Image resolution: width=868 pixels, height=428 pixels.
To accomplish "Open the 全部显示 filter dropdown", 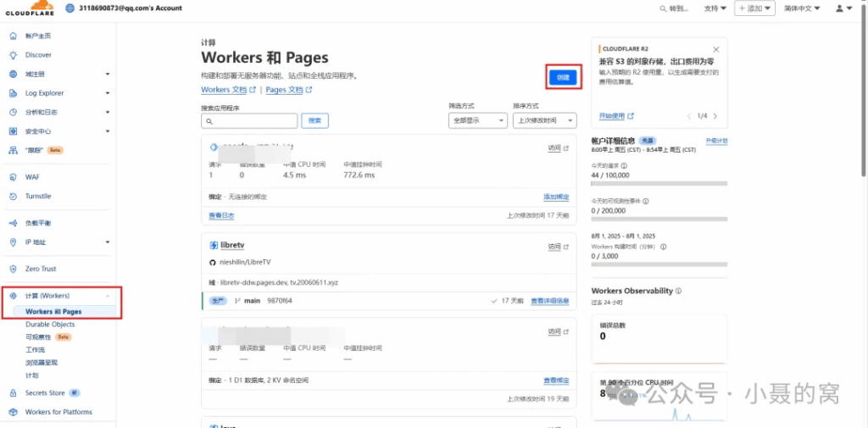I will pos(478,120).
